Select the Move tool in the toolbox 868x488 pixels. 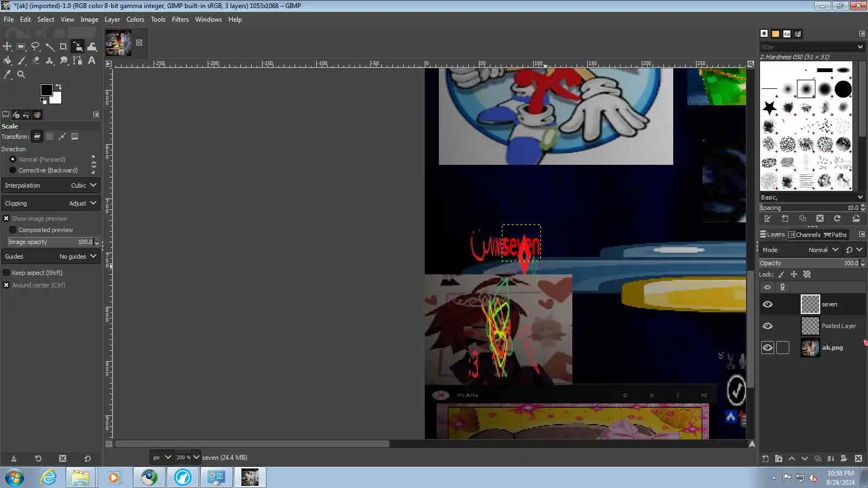[x=7, y=47]
